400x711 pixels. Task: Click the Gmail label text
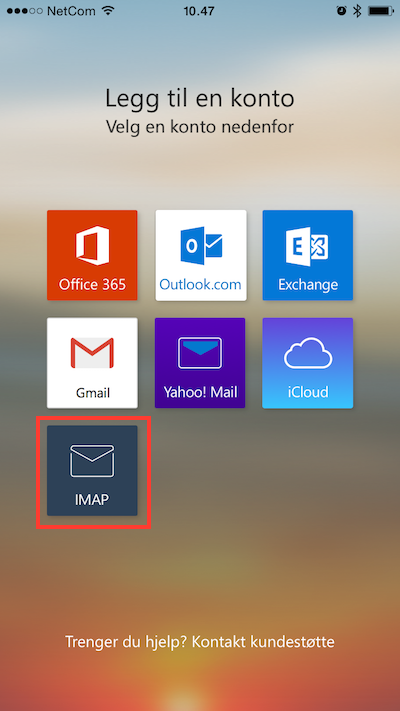(x=93, y=393)
